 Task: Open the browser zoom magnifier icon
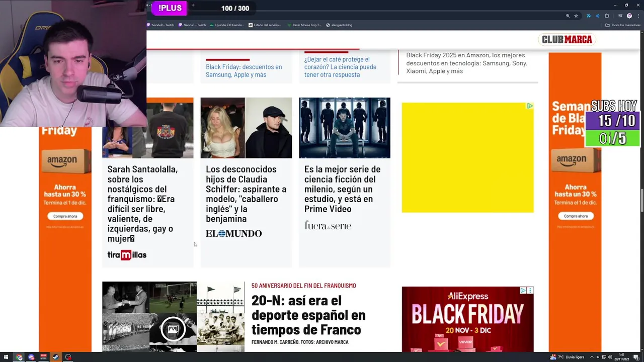point(568,16)
